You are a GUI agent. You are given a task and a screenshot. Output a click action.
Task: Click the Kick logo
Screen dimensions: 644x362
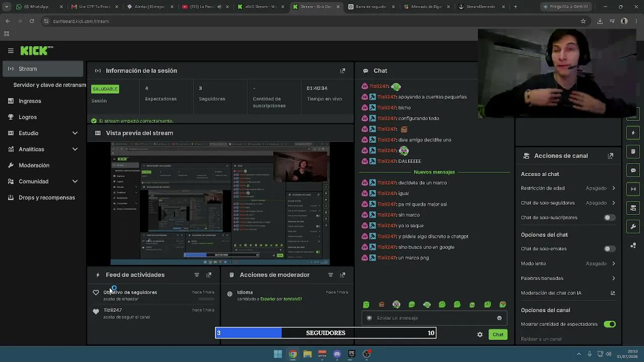(37, 50)
